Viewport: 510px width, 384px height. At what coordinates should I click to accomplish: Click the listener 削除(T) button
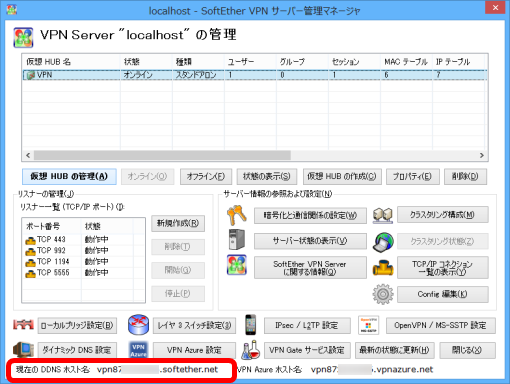pyautogui.click(x=178, y=247)
